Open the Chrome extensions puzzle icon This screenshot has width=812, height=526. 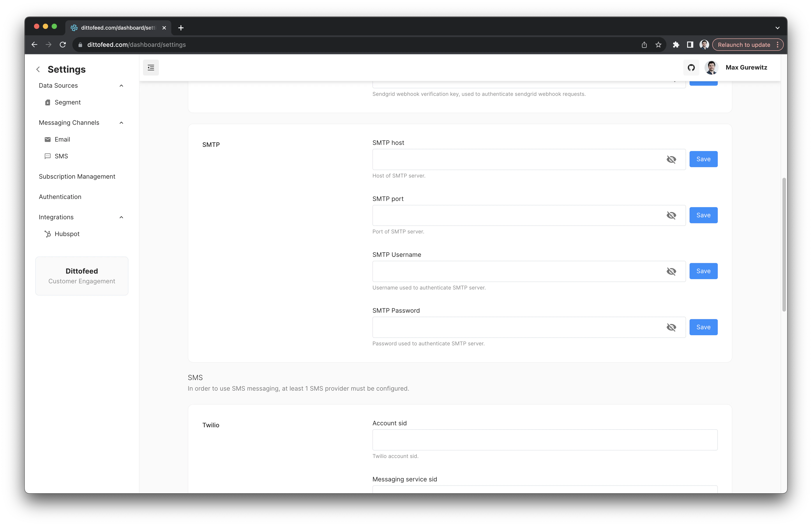[x=676, y=45]
